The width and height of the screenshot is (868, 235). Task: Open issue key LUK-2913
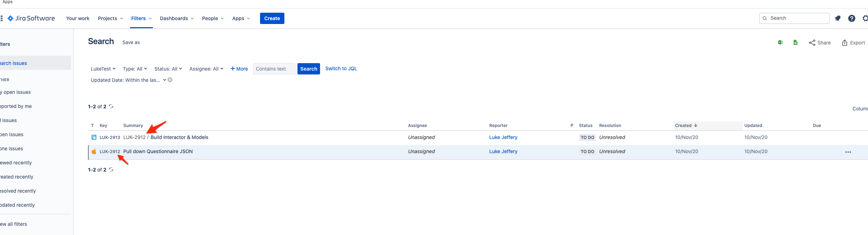110,137
